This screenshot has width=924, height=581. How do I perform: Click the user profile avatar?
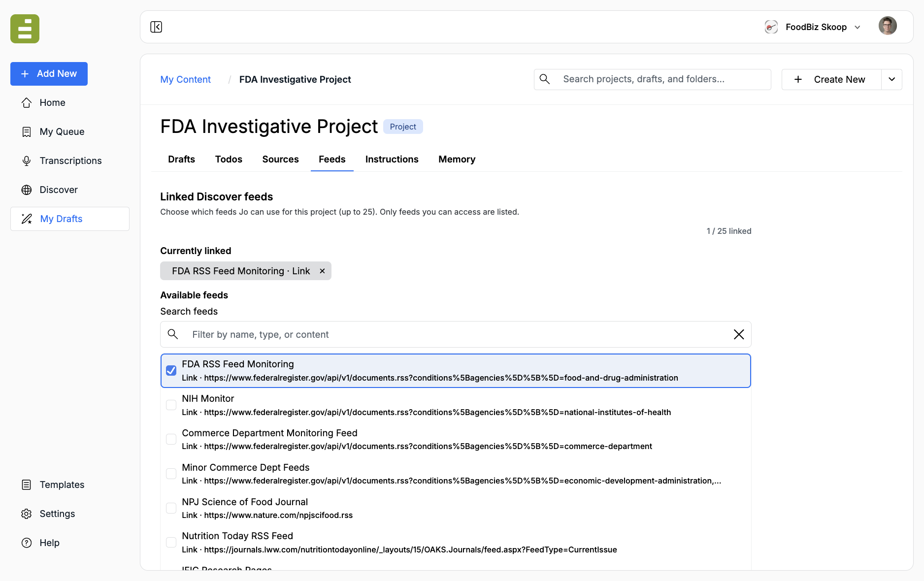click(888, 26)
